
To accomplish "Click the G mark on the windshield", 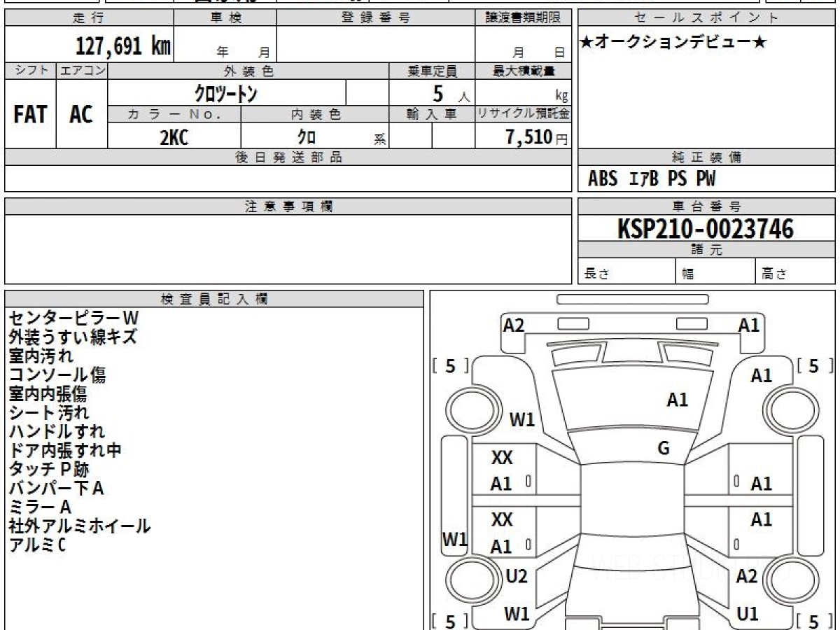I will [x=664, y=449].
